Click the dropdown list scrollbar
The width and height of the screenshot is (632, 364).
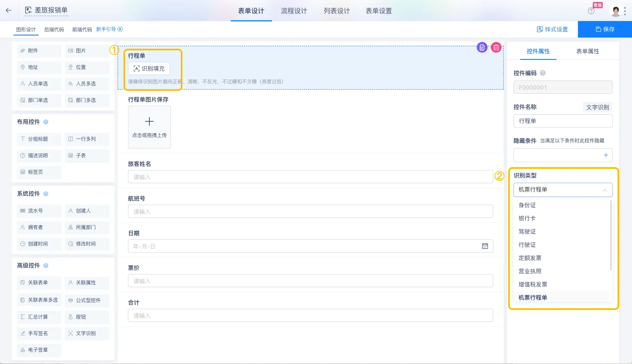(611, 235)
